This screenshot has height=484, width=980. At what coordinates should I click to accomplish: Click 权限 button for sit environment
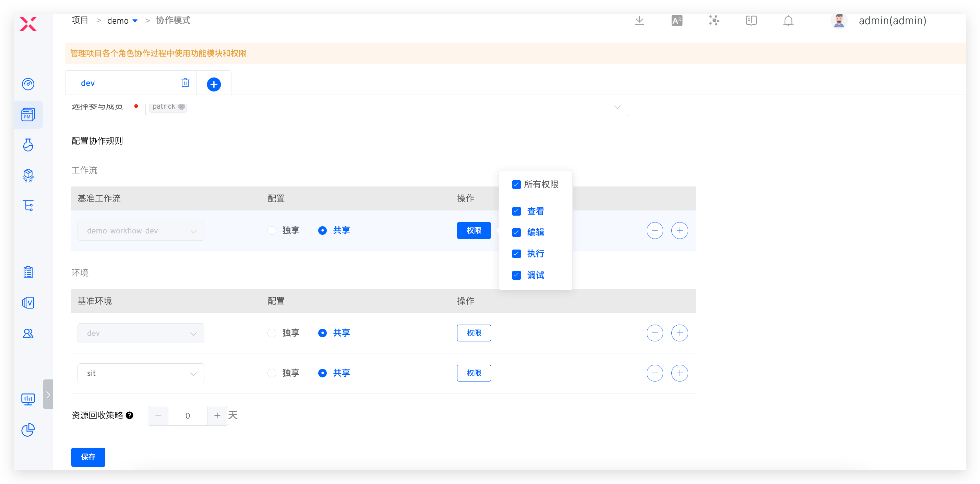click(x=474, y=373)
